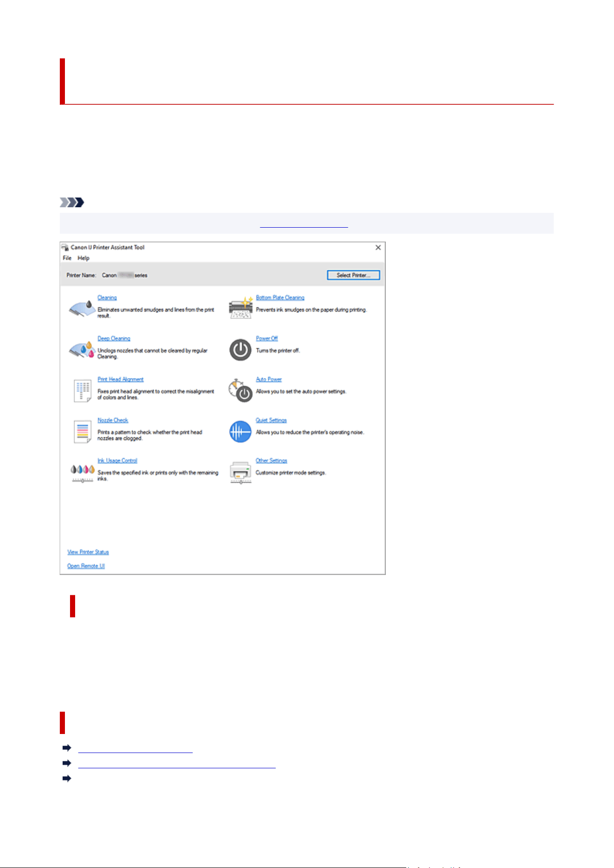Click 'Customize printer mode settings.' description

coord(291,473)
